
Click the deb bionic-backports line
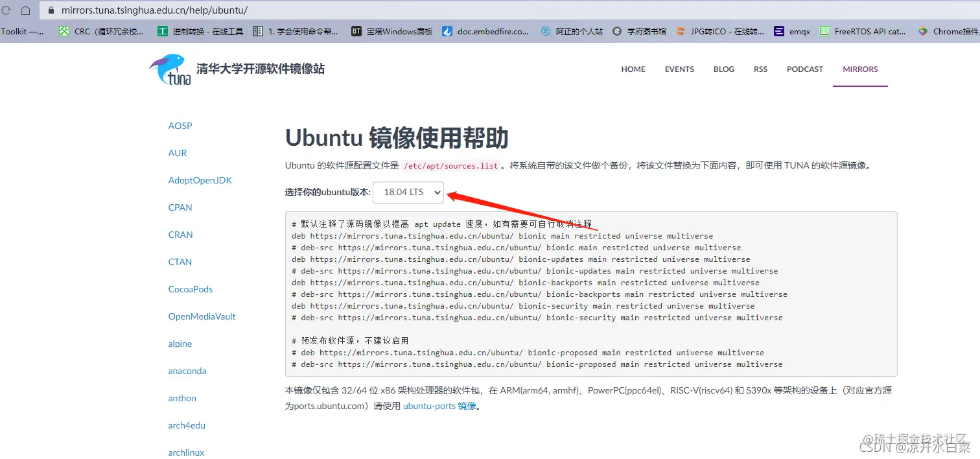(x=526, y=283)
